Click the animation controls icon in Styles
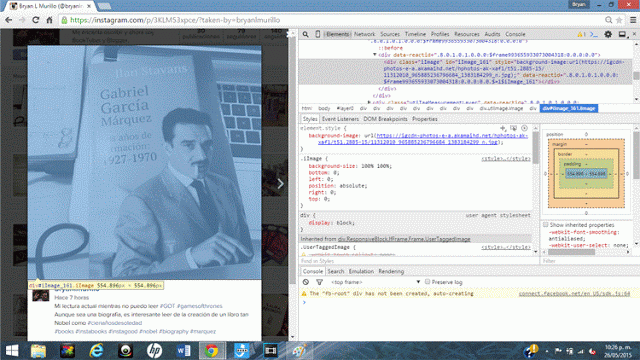 click(x=524, y=128)
